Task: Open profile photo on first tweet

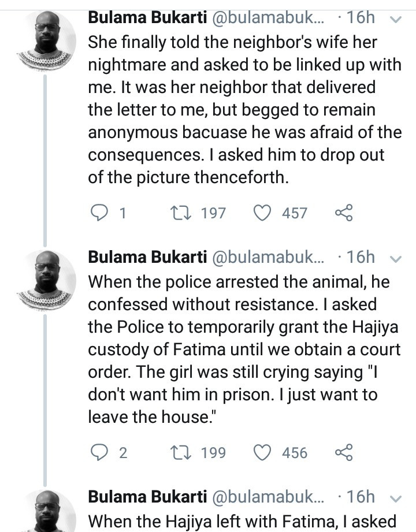Action: tap(45, 39)
